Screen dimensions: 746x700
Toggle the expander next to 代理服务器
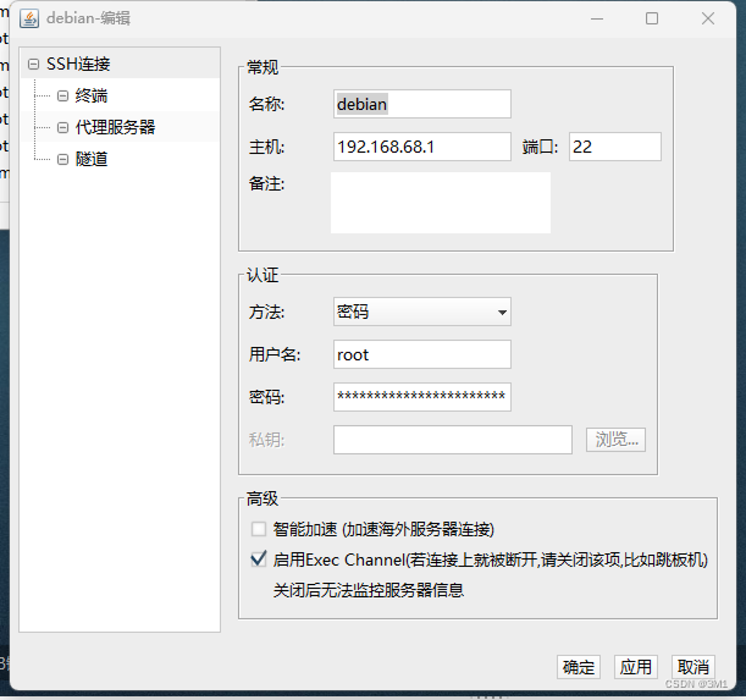tap(63, 128)
